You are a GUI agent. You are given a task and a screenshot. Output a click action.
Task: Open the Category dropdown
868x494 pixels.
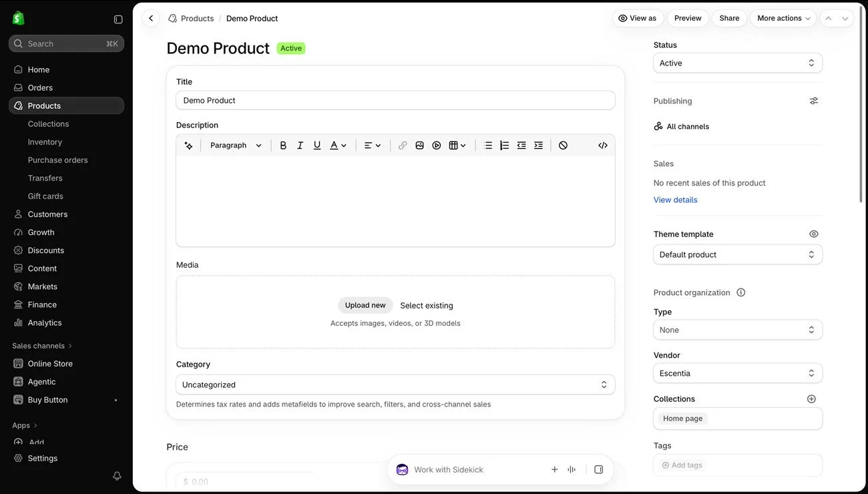[x=395, y=385]
